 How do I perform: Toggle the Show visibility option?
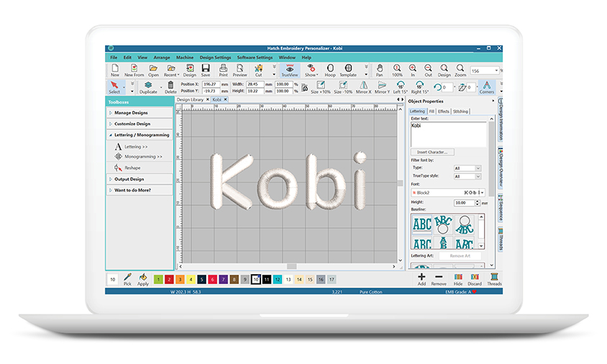[311, 70]
